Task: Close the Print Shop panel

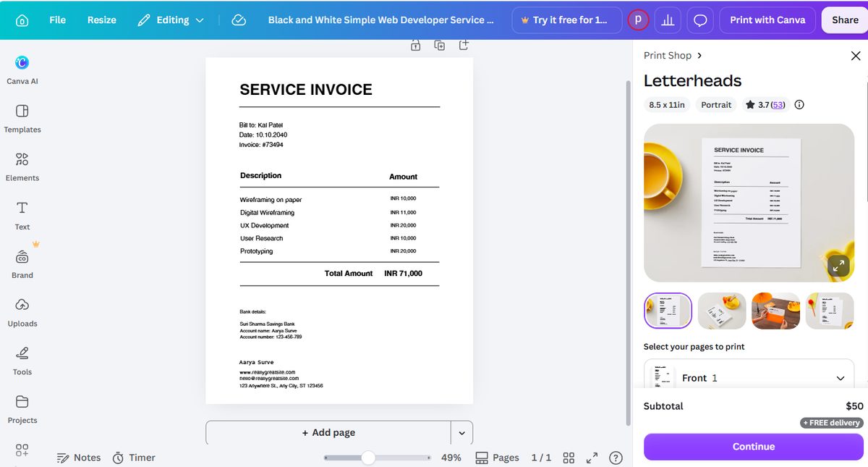Action: pyautogui.click(x=856, y=56)
